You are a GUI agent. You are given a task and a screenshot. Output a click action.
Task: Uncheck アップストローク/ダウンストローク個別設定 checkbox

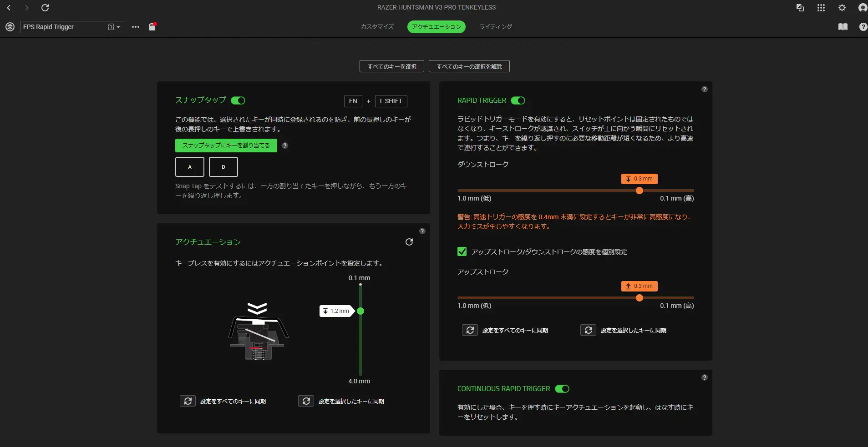(x=462, y=251)
